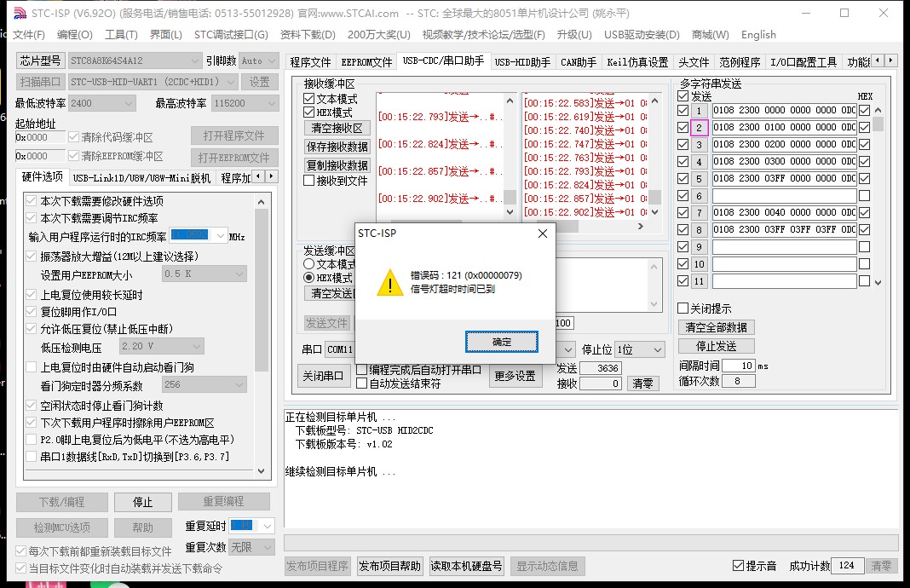This screenshot has height=588, width=910.
Task: Switch to the 范例程序 tab
Action: (x=740, y=62)
